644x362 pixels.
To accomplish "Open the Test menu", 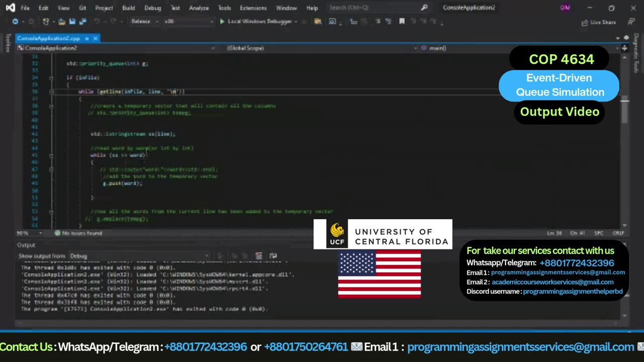I will (x=175, y=8).
